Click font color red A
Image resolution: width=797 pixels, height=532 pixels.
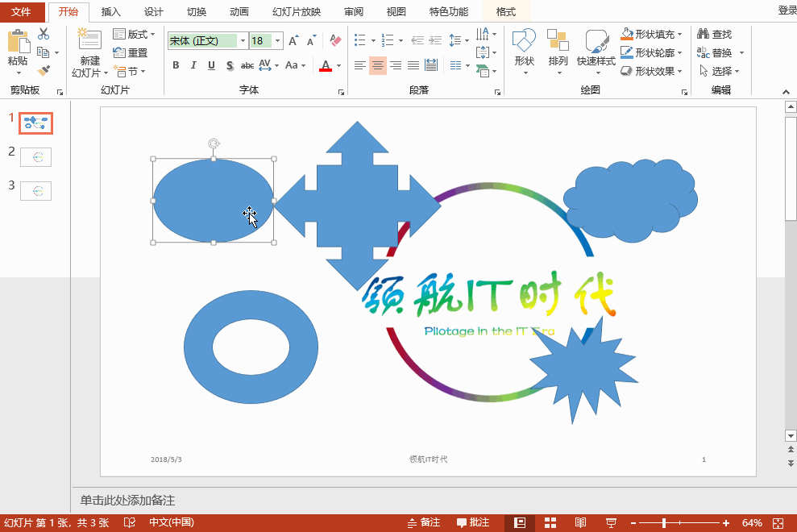click(x=326, y=65)
